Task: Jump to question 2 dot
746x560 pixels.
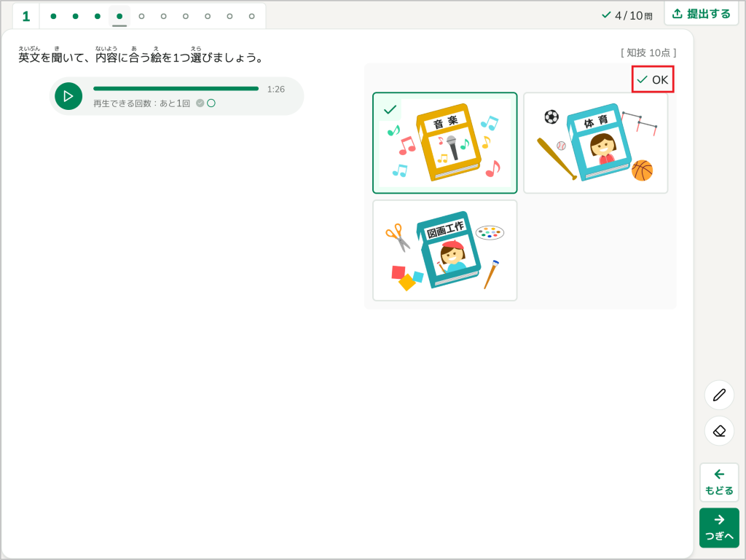Action: tap(75, 16)
